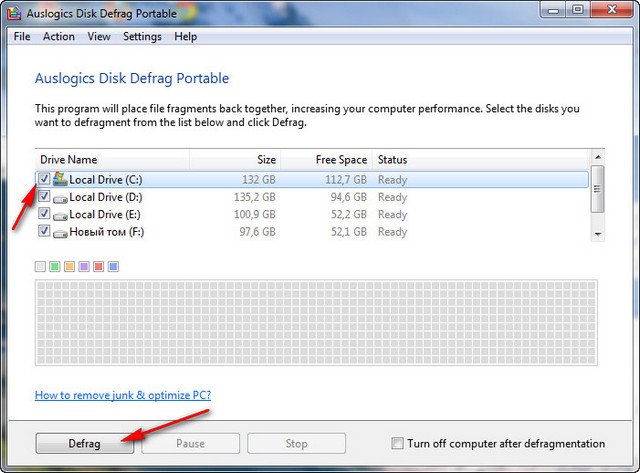This screenshot has height=473, width=640.
Task: Click the 132 GB size value
Action: 259,180
